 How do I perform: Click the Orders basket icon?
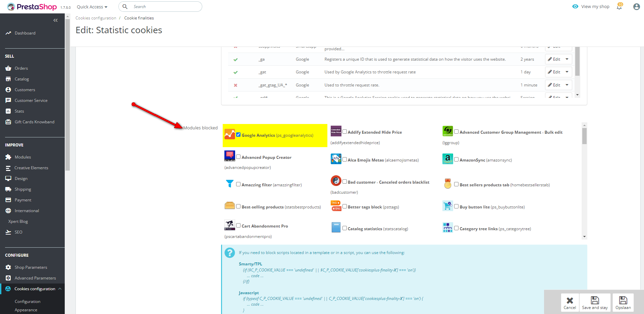[8, 68]
